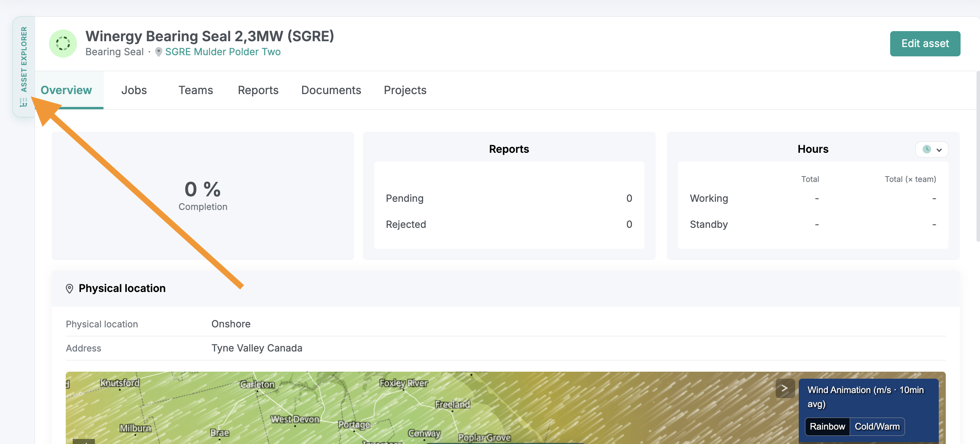Click the Pending reports row
980x444 pixels.
509,198
